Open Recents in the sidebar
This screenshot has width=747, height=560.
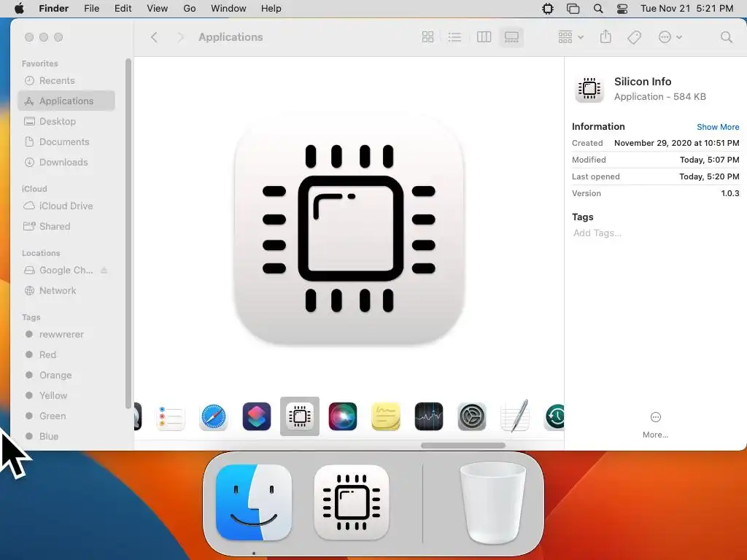66,80
